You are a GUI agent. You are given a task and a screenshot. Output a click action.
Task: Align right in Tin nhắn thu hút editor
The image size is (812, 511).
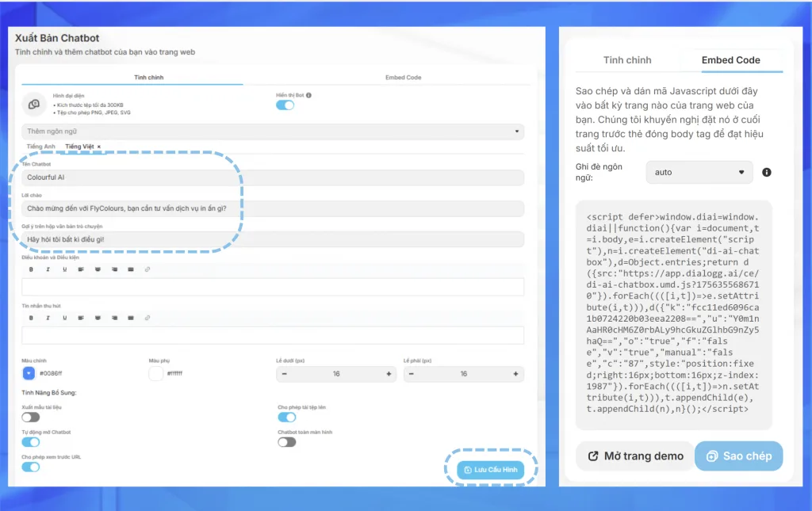click(114, 318)
